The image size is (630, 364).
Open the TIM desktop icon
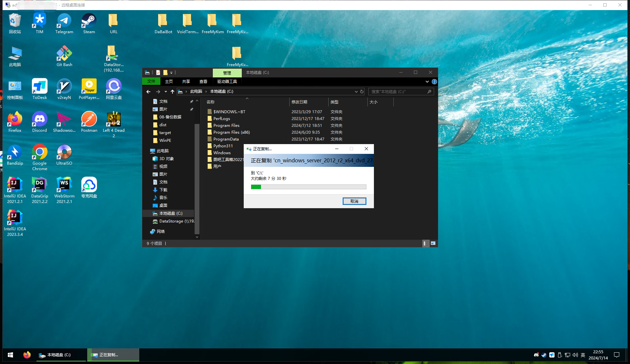click(39, 23)
